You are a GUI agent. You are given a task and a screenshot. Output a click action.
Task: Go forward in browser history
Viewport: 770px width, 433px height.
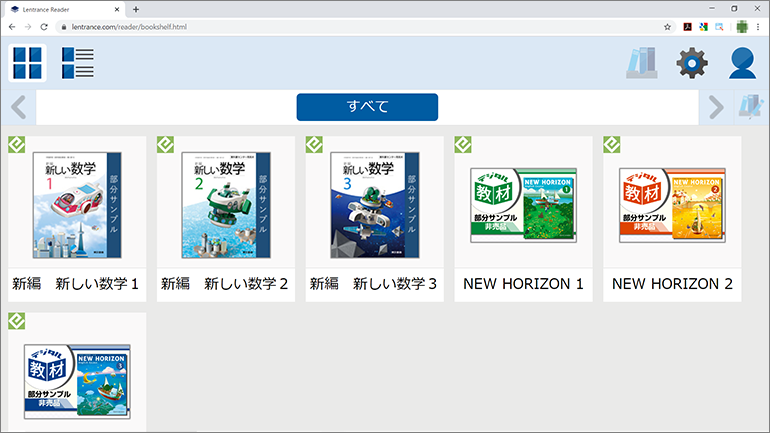point(28,27)
